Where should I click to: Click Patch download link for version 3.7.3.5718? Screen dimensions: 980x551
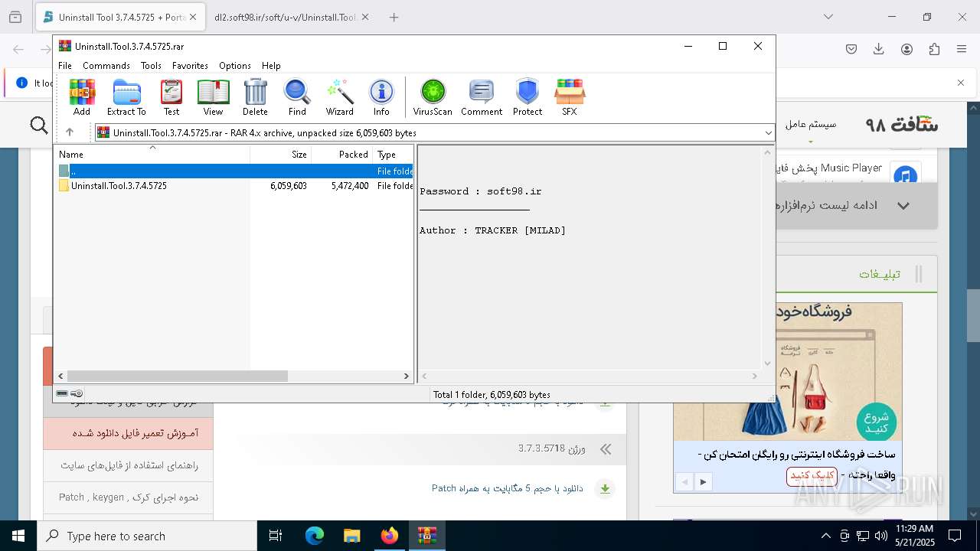point(507,488)
